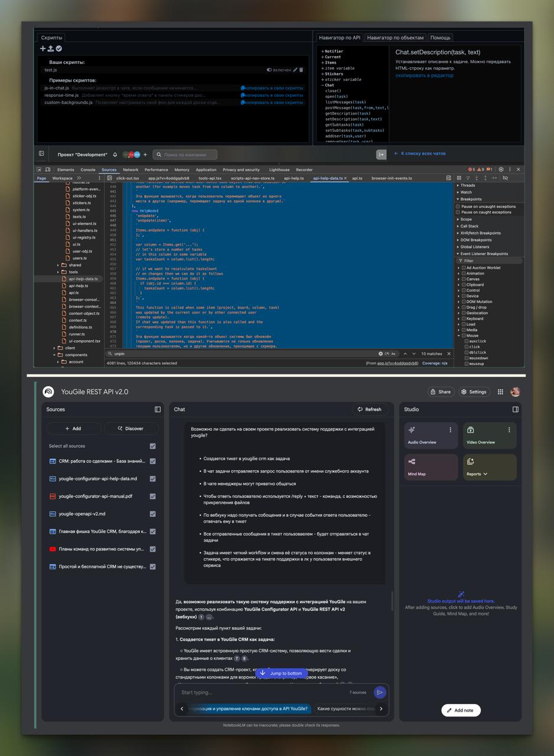Check the Clipboard event listener breakpoint

pos(464,285)
